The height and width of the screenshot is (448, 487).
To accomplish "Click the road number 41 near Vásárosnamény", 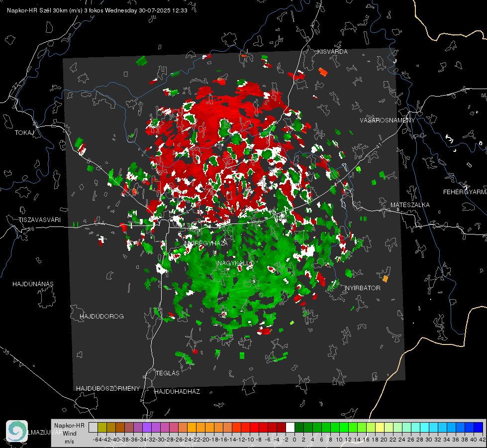I will coord(378,146).
